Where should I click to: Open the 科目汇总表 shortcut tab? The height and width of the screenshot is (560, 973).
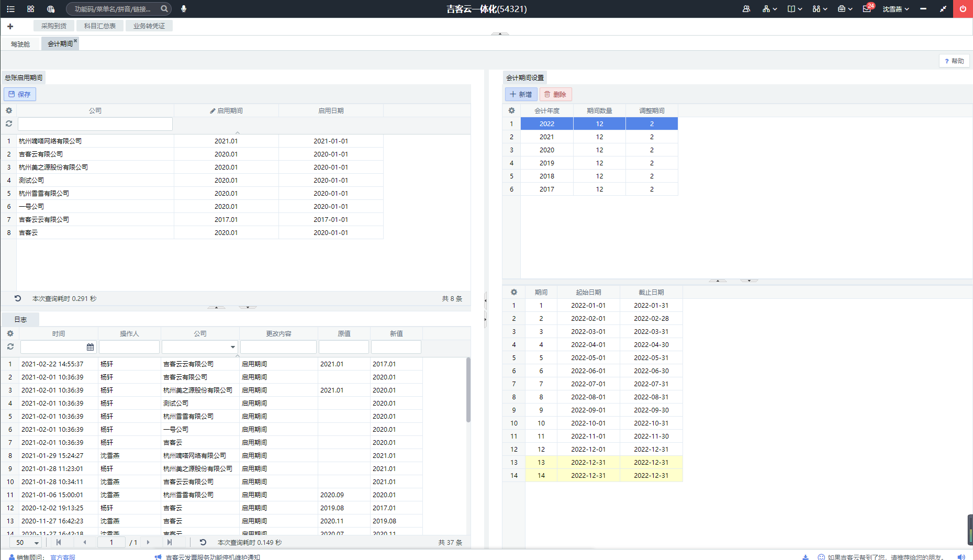[x=100, y=26]
